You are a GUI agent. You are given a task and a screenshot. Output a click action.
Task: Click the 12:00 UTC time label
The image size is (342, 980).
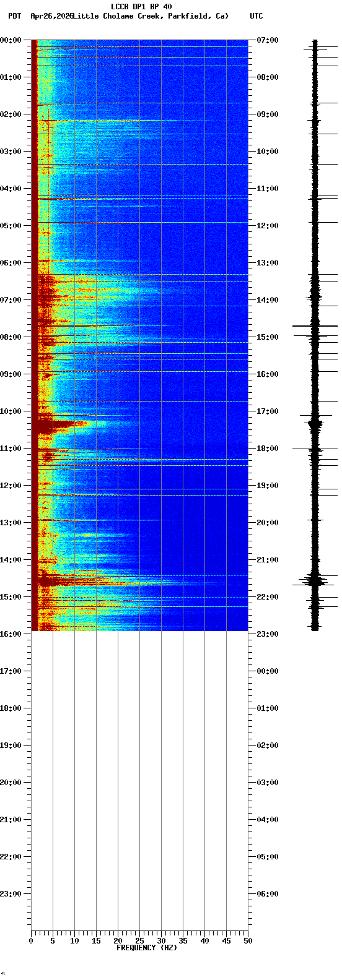[267, 226]
